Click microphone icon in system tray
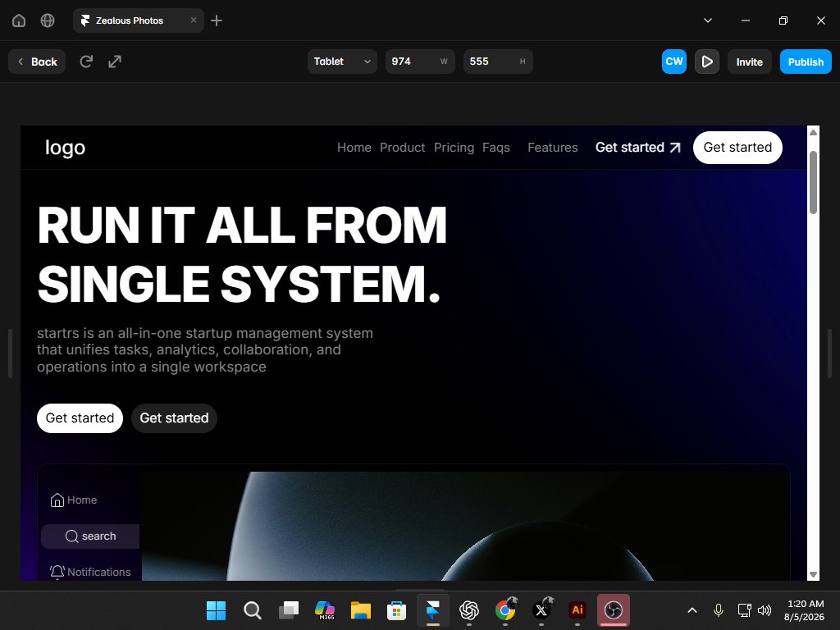Image resolution: width=840 pixels, height=630 pixels. tap(719, 610)
